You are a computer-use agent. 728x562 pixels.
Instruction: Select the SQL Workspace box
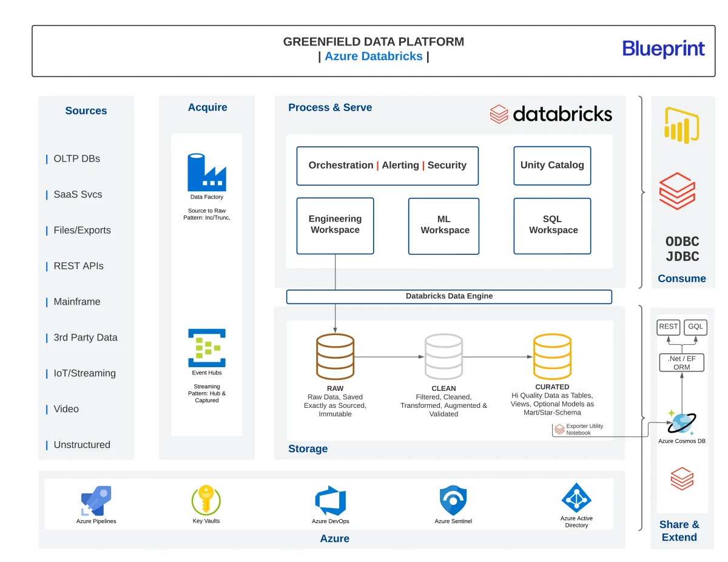pos(552,226)
